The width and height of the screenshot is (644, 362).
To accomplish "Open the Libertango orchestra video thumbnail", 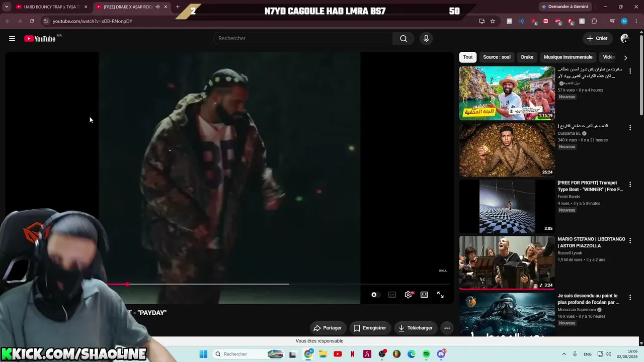I will tap(507, 262).
